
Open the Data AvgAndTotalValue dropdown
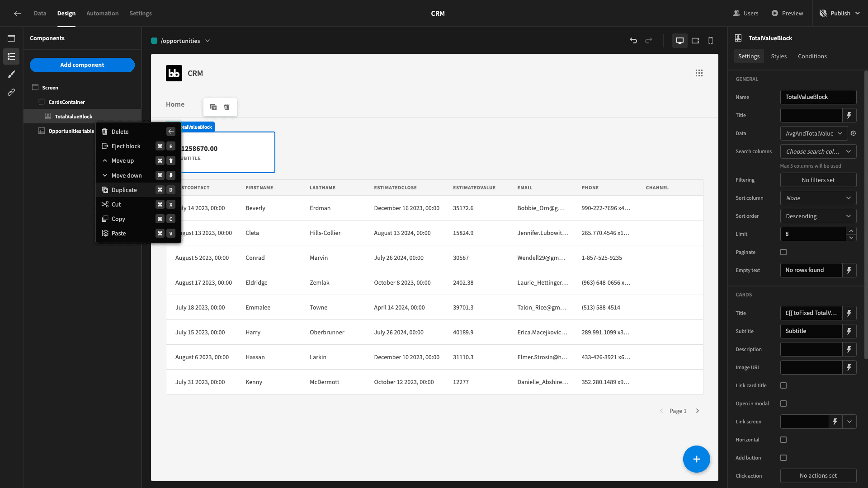tap(814, 133)
